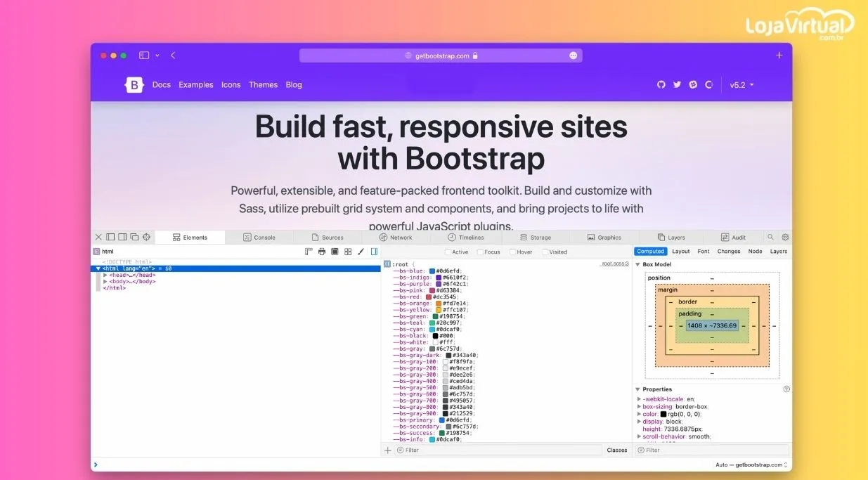Enable paint flashing with the brush icon
The image size is (868, 480).
pyautogui.click(x=361, y=252)
